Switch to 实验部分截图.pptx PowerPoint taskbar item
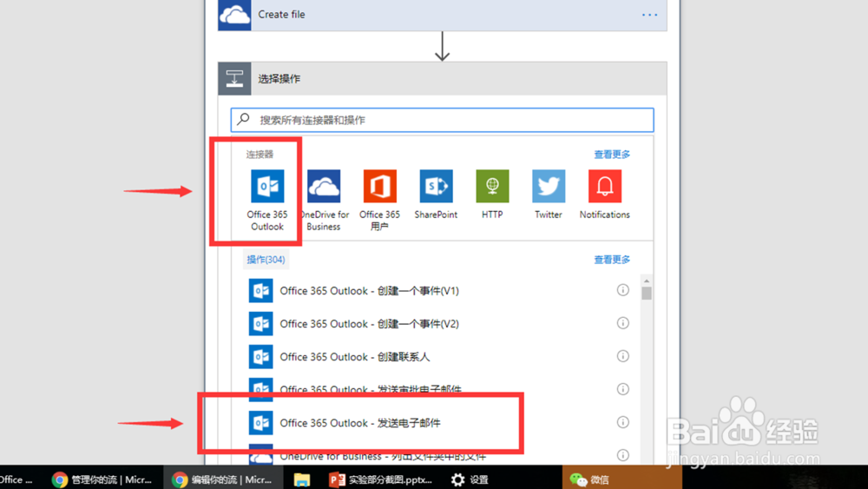 coord(381,479)
